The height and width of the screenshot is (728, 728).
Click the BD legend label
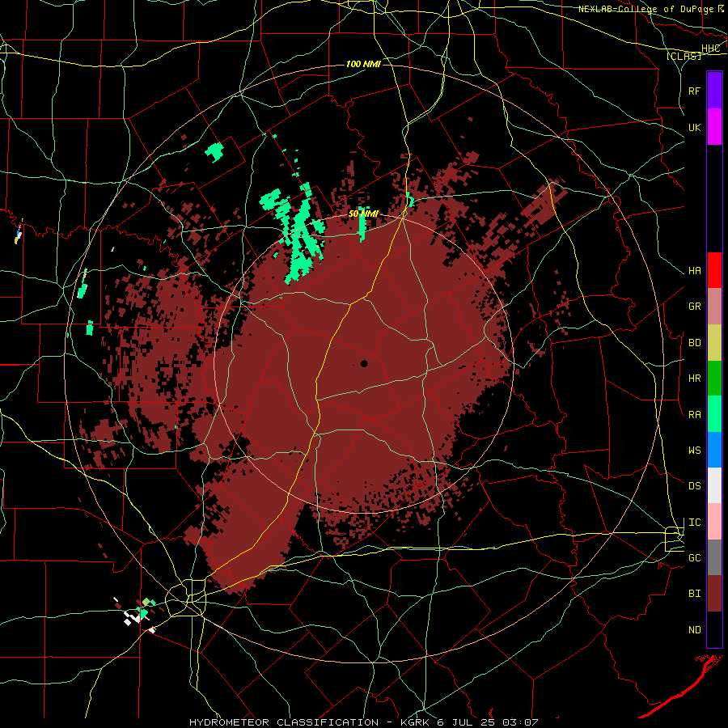(x=695, y=343)
